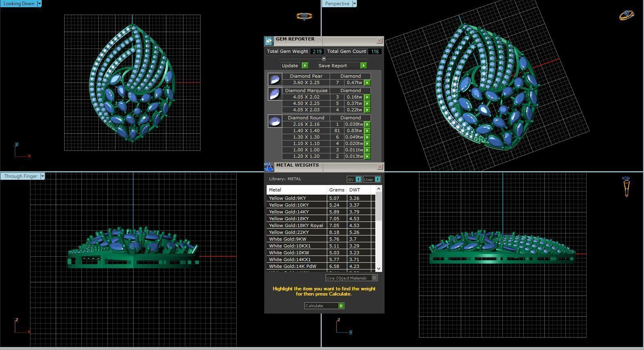Click the Diamond Pear header cell
Screen dimensions: 644x350
coord(306,76)
